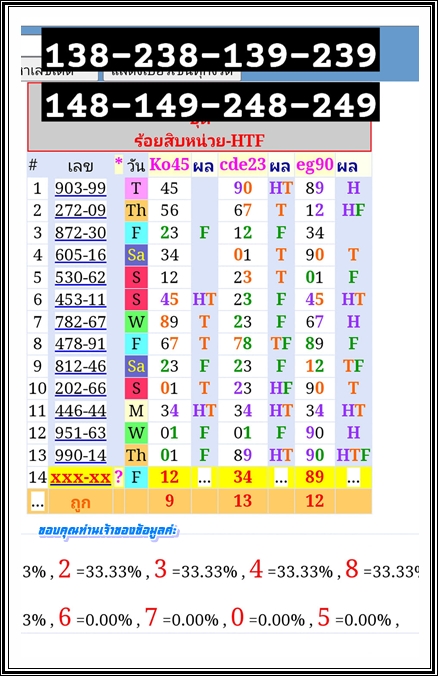438x676 pixels.
Task: Click the eg90 value 67 in row 7
Action: [x=315, y=322]
